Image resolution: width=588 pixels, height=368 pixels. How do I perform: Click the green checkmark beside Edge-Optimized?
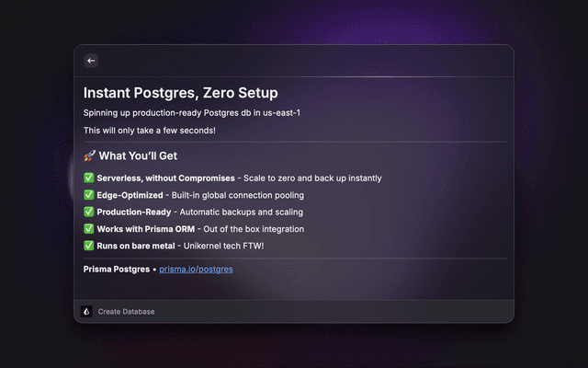pyautogui.click(x=89, y=195)
